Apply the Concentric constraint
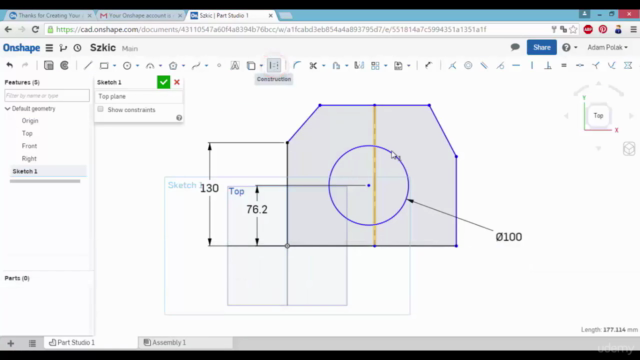This screenshot has height=360, width=640. click(x=468, y=65)
